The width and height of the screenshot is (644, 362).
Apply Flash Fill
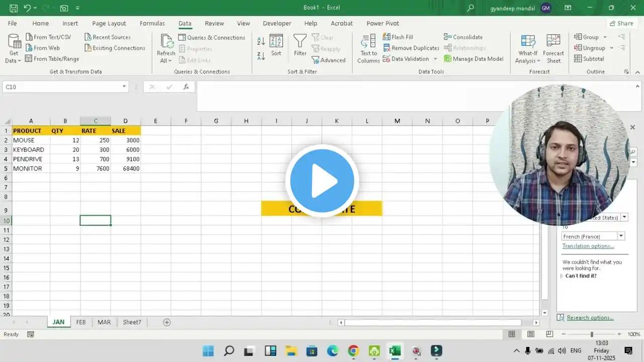398,37
